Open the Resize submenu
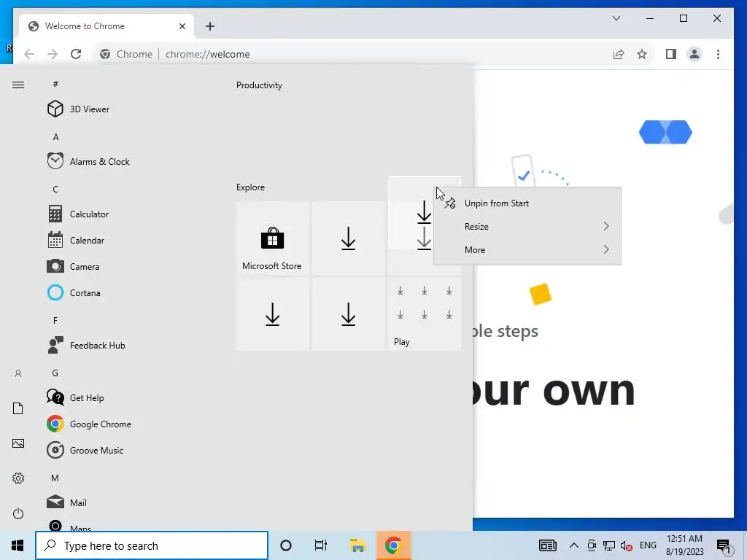 (527, 226)
